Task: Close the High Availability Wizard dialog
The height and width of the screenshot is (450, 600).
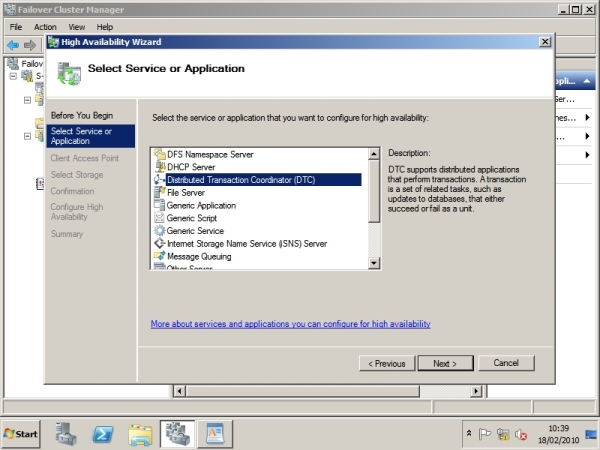Action: coord(545,42)
